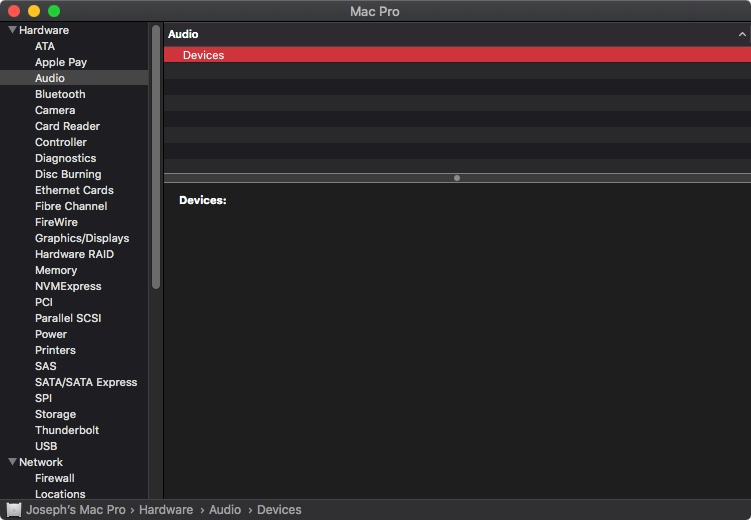Select Ethernet Cards entry
The image size is (751, 520).
(74, 190)
